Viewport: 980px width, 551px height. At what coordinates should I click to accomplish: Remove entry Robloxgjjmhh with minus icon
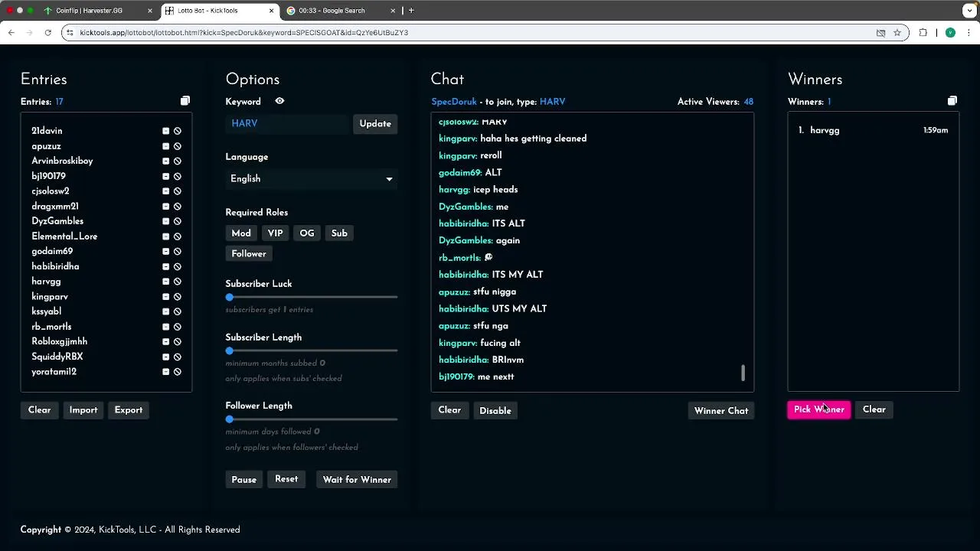point(165,342)
